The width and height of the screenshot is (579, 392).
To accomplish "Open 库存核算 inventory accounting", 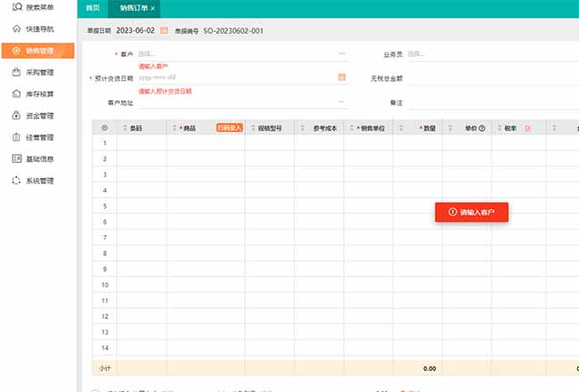I will coord(39,94).
